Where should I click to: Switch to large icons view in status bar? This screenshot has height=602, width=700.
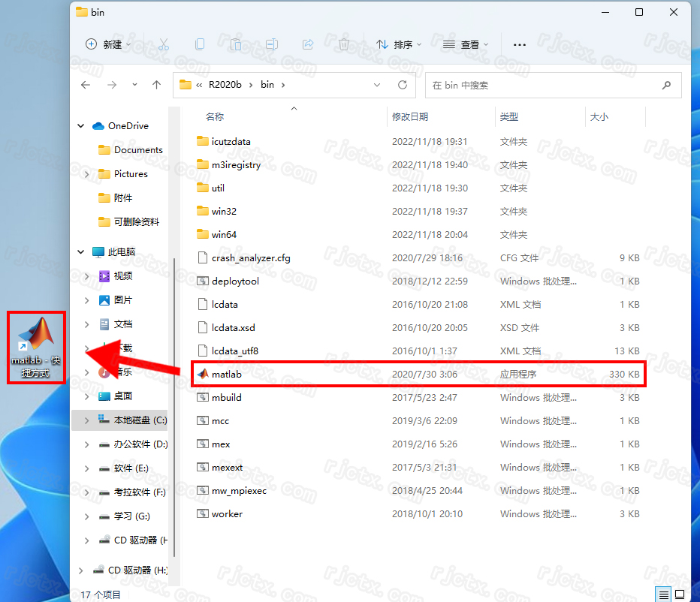[x=680, y=594]
